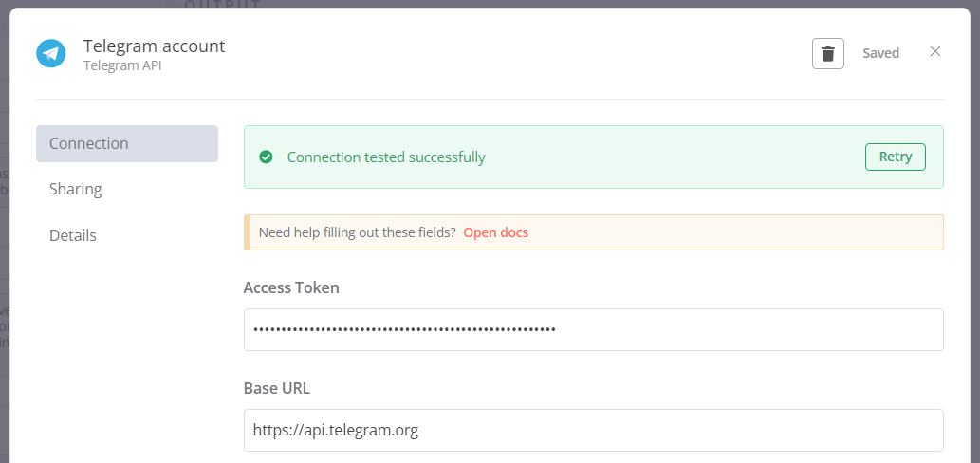Close the Telegram account dialog
Screen dimensions: 980x463
point(935,52)
